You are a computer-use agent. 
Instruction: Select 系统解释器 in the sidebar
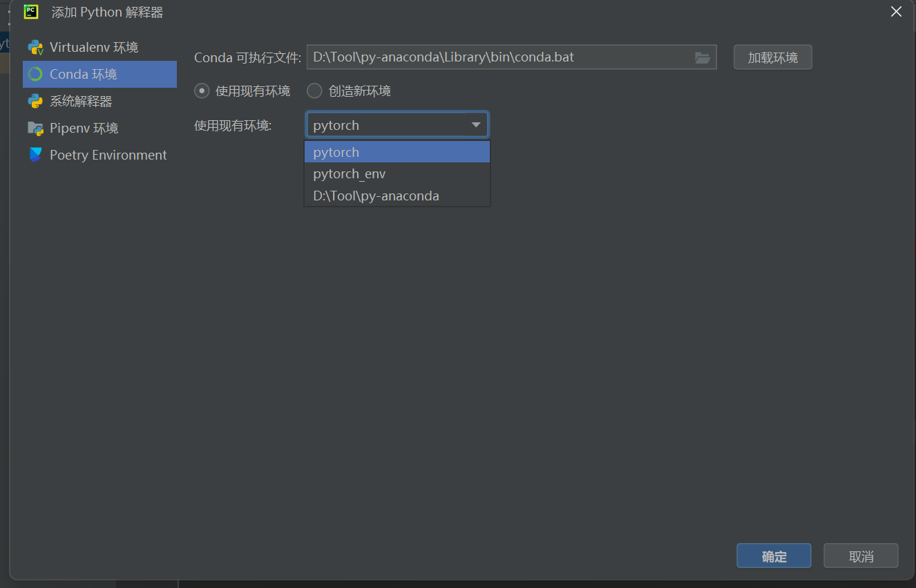pos(99,102)
